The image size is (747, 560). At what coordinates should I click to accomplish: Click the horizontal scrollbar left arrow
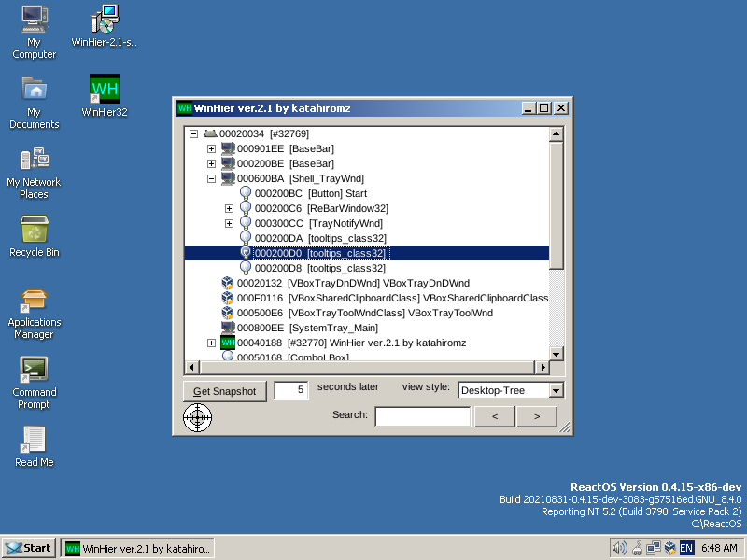pos(192,367)
